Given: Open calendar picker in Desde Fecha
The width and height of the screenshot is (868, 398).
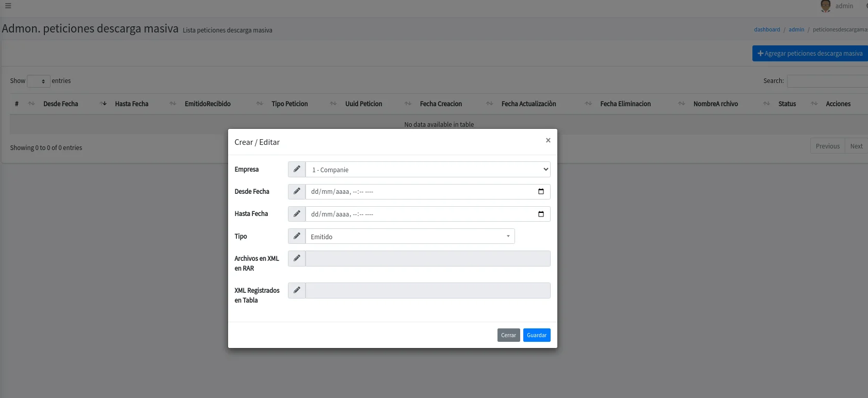Looking at the screenshot, I should (541, 192).
